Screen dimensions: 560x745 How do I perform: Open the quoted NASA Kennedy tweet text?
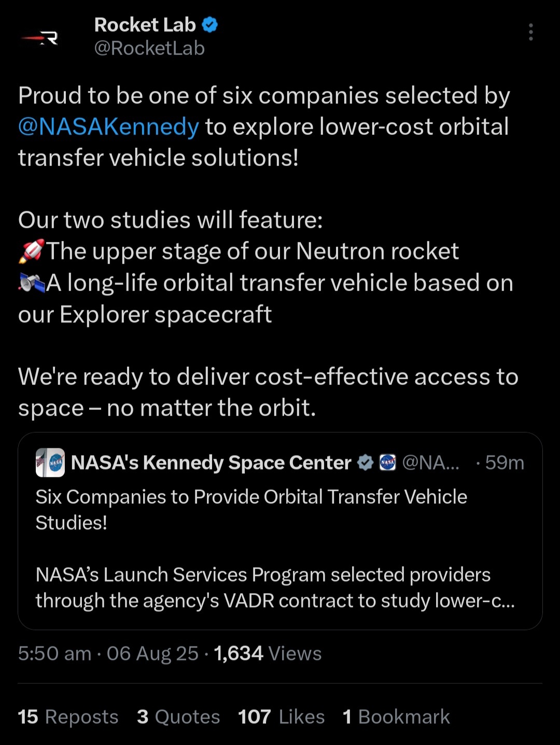[x=275, y=548]
